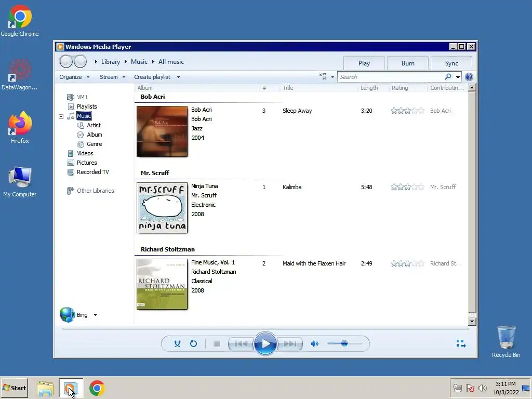Skip to the previous track
Viewport: 532px width, 399px height.
[241, 344]
